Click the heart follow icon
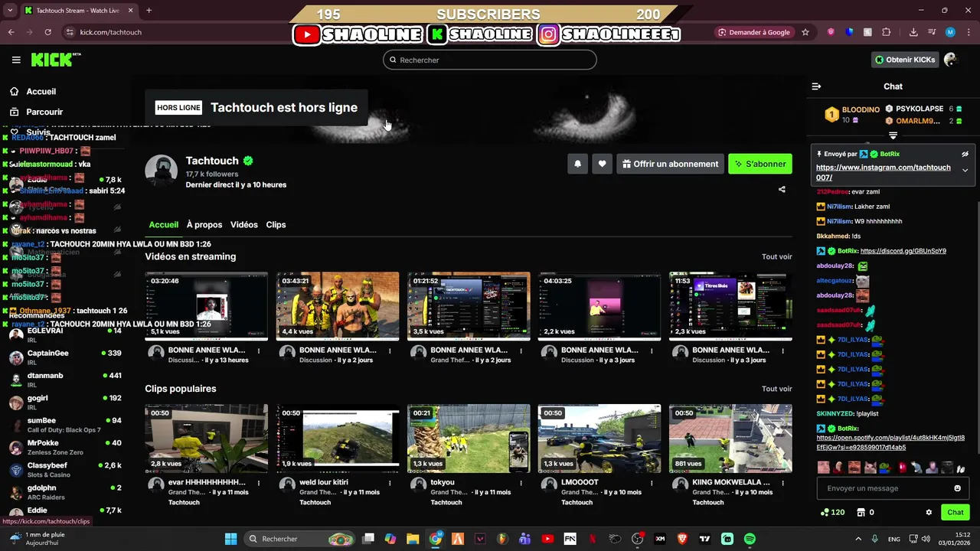 602,164
